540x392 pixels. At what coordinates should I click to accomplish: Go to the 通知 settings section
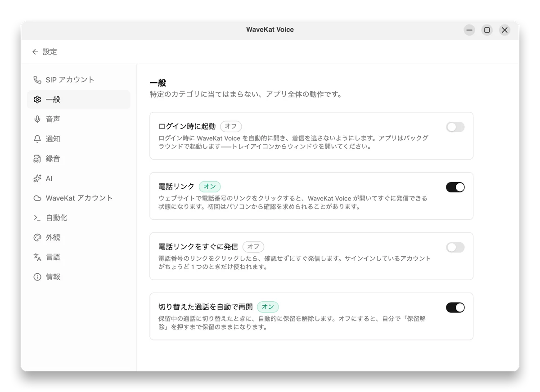tap(79, 139)
